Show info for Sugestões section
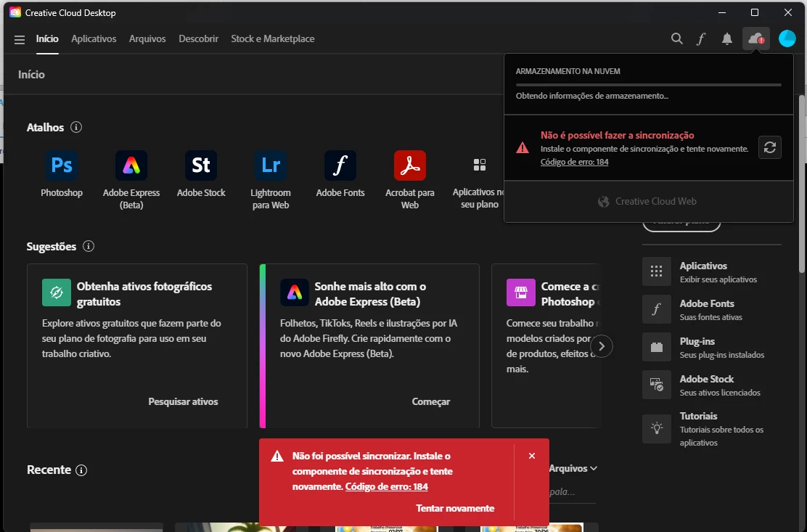This screenshot has height=532, width=807. 89,246
